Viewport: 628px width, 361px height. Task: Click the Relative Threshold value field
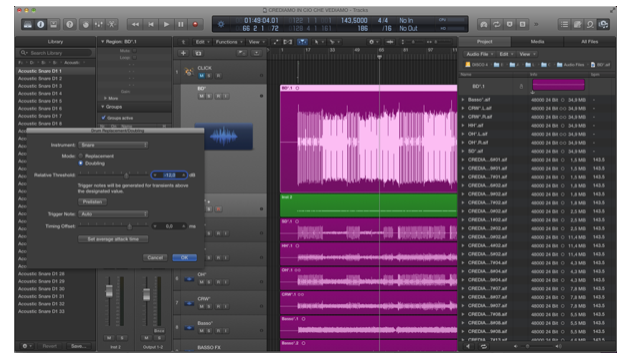point(169,175)
